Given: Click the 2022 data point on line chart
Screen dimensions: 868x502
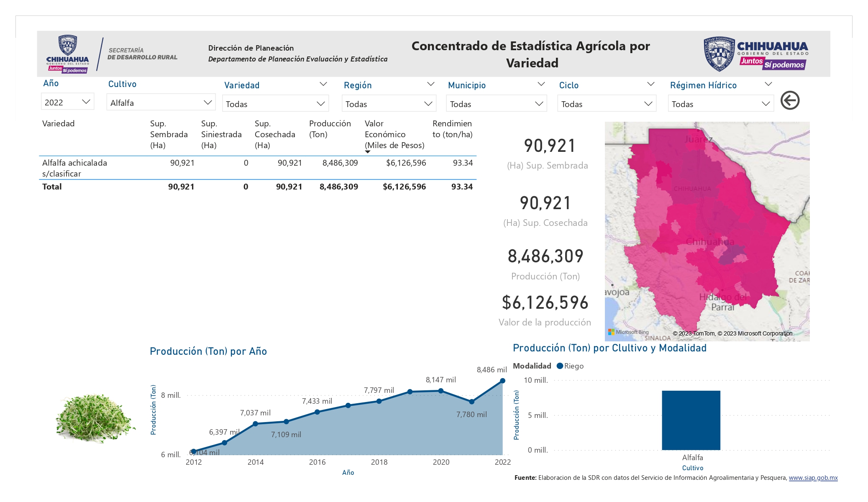Looking at the screenshot, I should coord(502,381).
